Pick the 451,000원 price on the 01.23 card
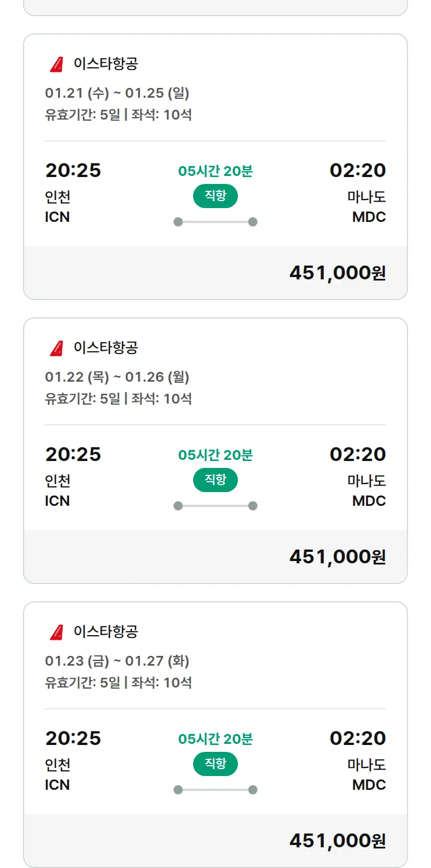The height and width of the screenshot is (868, 431). coord(337,841)
